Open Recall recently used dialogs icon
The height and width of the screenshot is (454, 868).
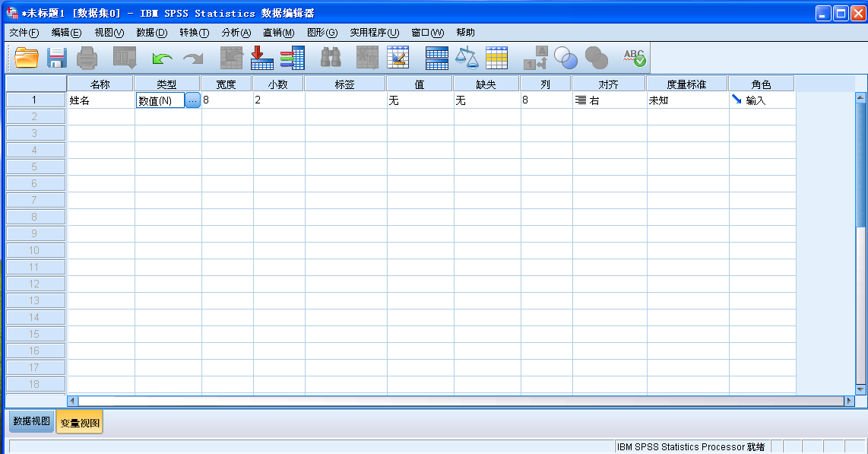pos(125,58)
